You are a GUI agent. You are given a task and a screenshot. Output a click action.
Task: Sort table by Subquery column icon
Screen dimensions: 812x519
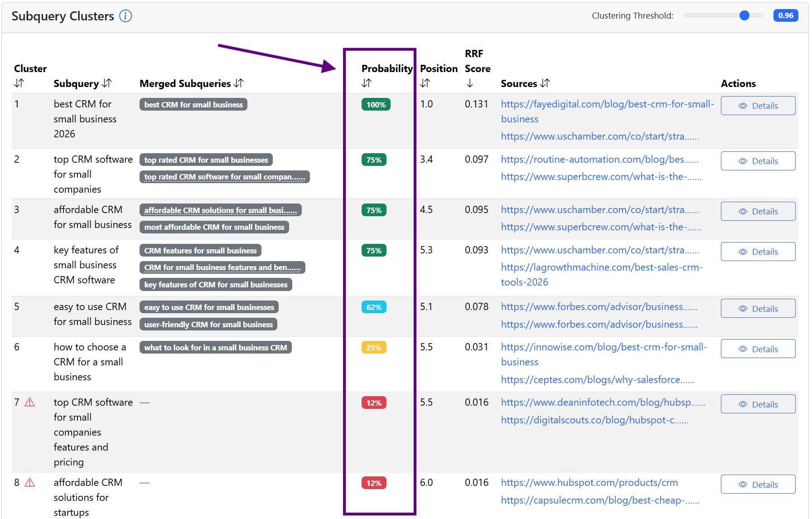[x=107, y=83]
